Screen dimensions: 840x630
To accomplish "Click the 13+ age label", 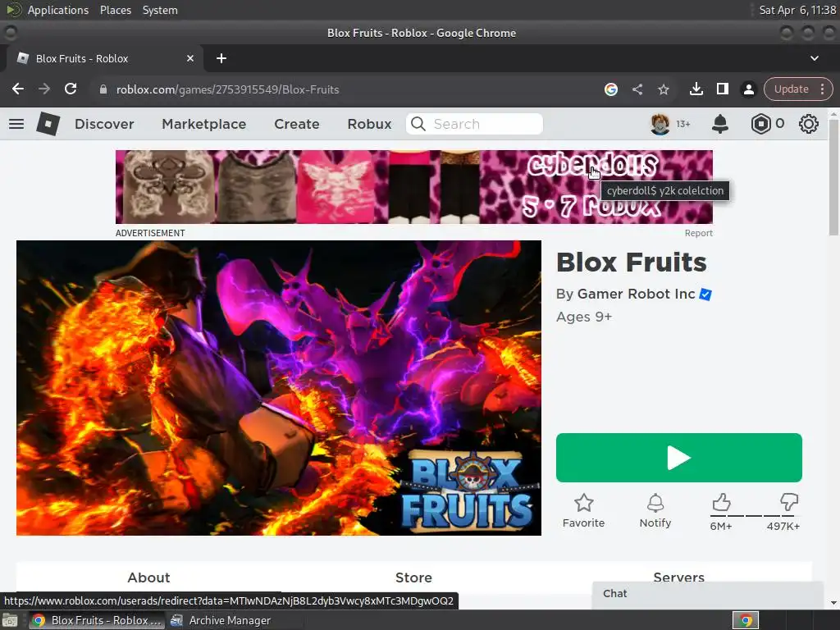I will pos(683,125).
